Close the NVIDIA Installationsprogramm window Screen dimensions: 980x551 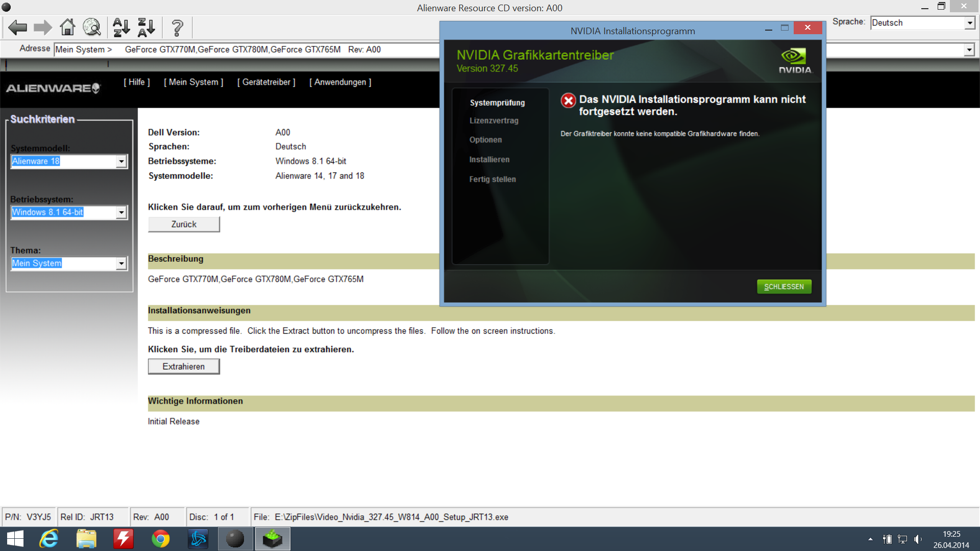[x=807, y=28]
